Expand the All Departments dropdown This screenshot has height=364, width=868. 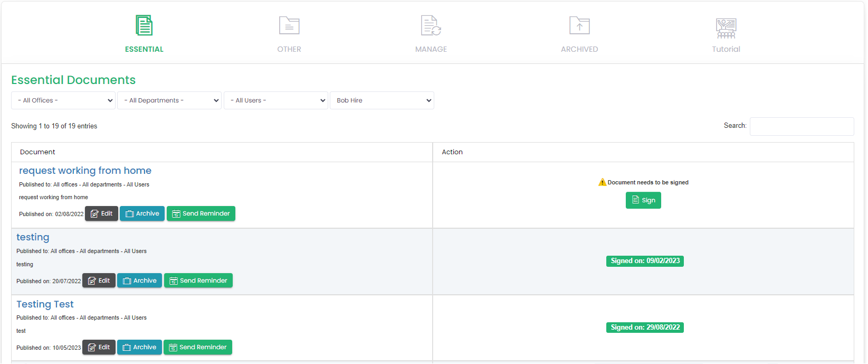[x=169, y=100]
